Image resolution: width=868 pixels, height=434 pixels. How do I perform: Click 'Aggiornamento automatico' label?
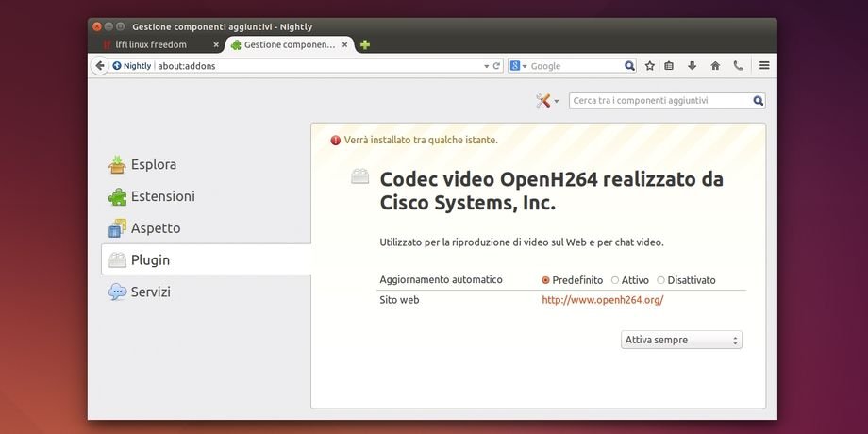pyautogui.click(x=442, y=280)
